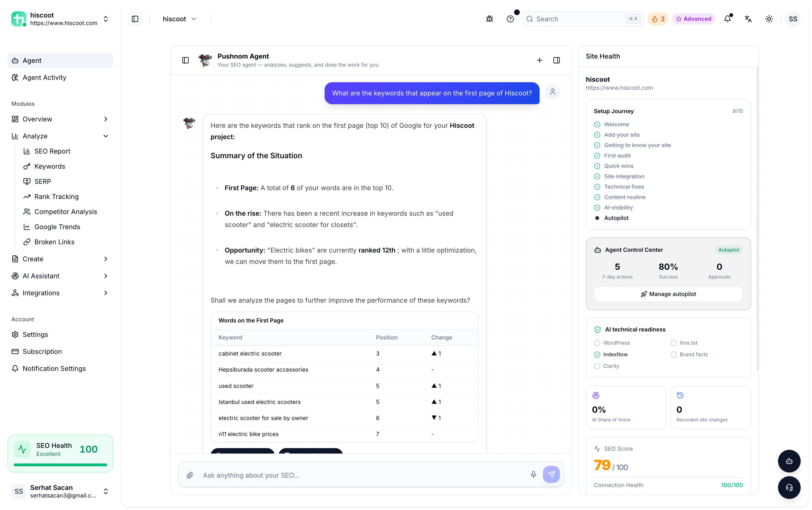
Task: Click the AI Share of Voice icon
Action: 596,395
